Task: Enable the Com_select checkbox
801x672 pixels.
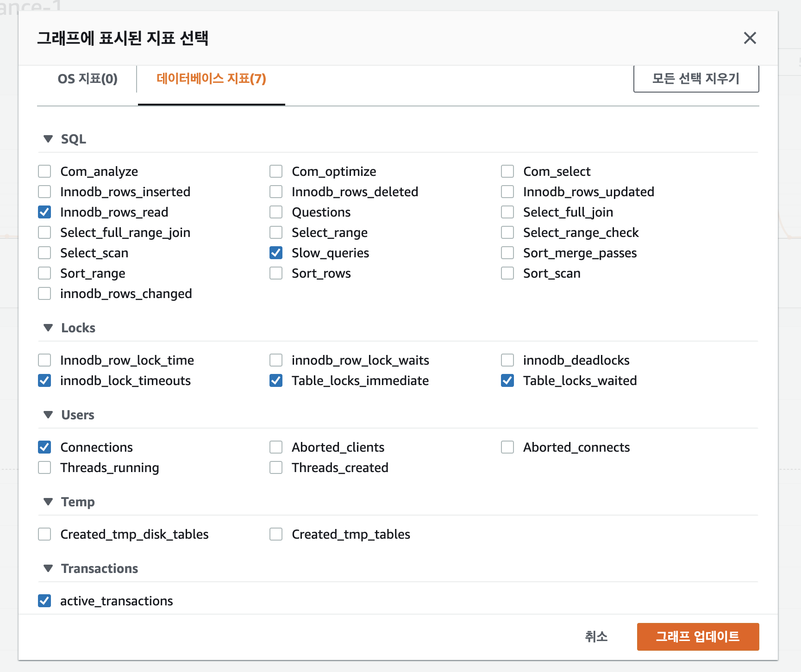Action: click(507, 171)
